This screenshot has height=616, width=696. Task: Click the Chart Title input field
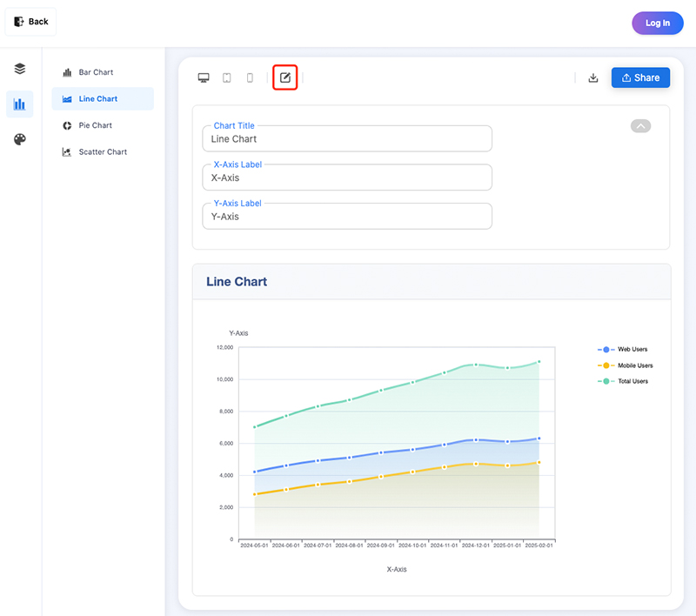coord(347,139)
